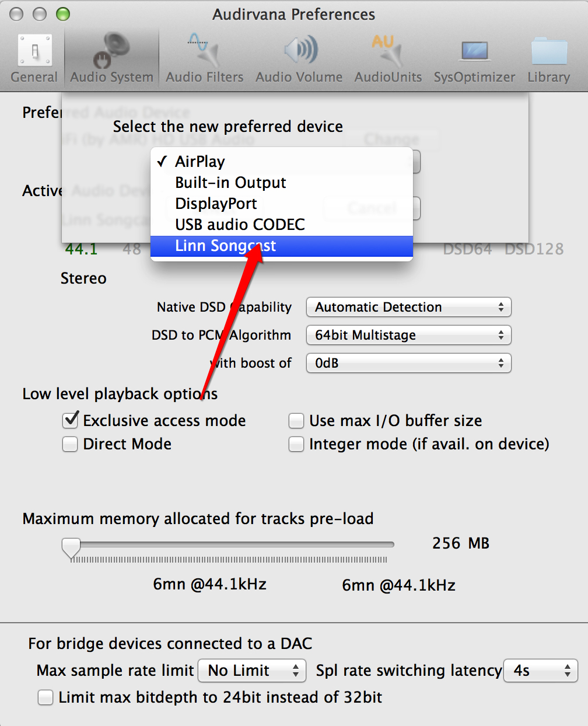Click the 44.1 sample rate indicator
This screenshot has height=726, width=588.
tap(81, 249)
